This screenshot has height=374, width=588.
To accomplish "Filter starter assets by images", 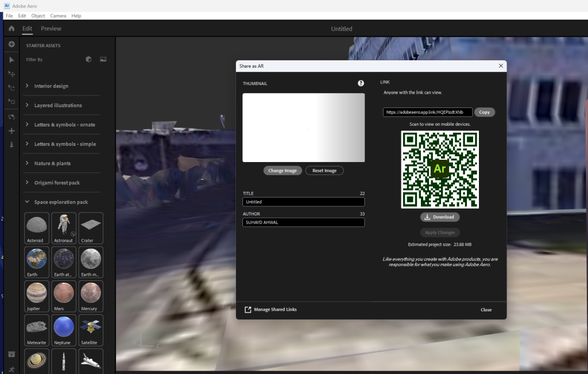I will pos(103,59).
